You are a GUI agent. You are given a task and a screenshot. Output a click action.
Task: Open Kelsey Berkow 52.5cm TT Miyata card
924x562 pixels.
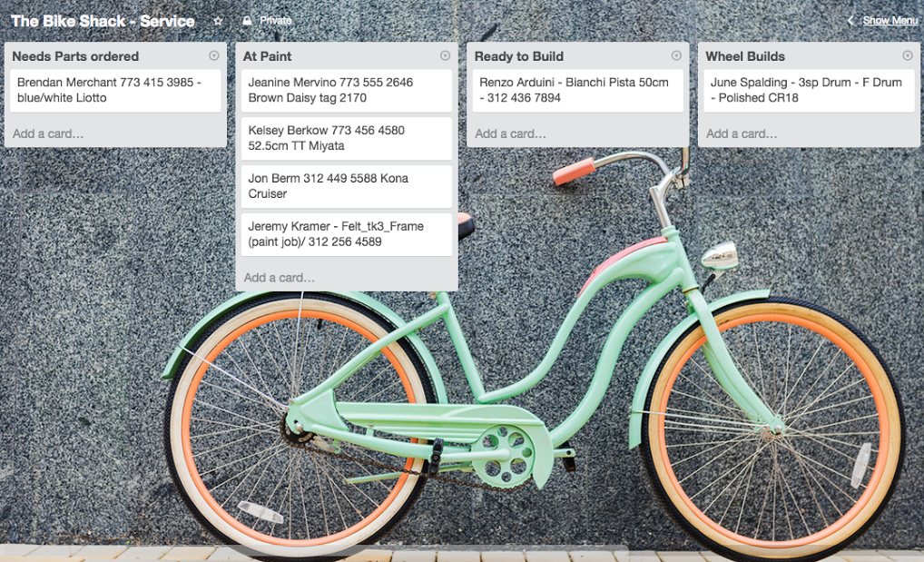pyautogui.click(x=347, y=139)
